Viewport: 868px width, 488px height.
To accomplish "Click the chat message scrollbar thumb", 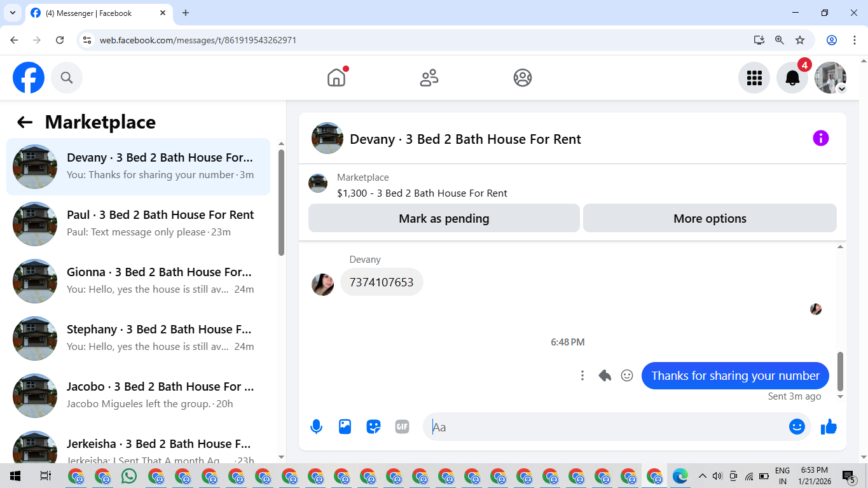I will 840,372.
